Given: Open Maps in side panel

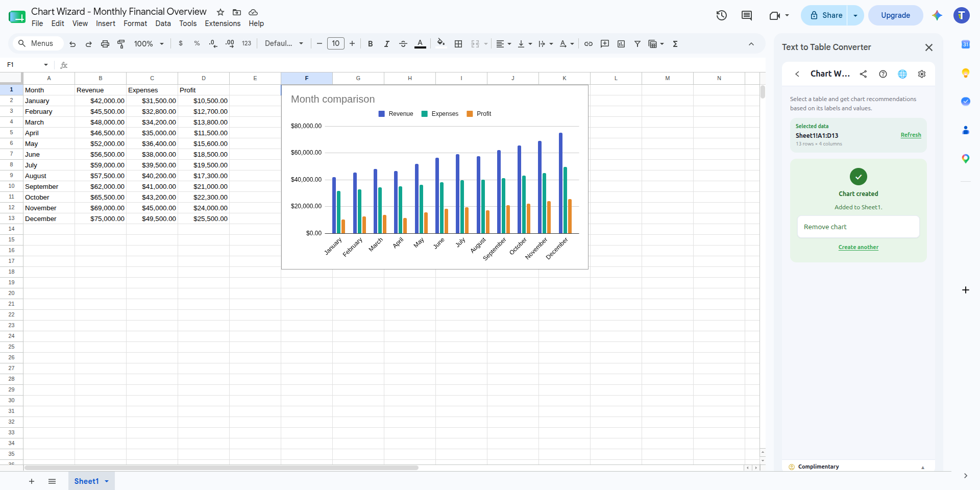Looking at the screenshot, I should [966, 159].
